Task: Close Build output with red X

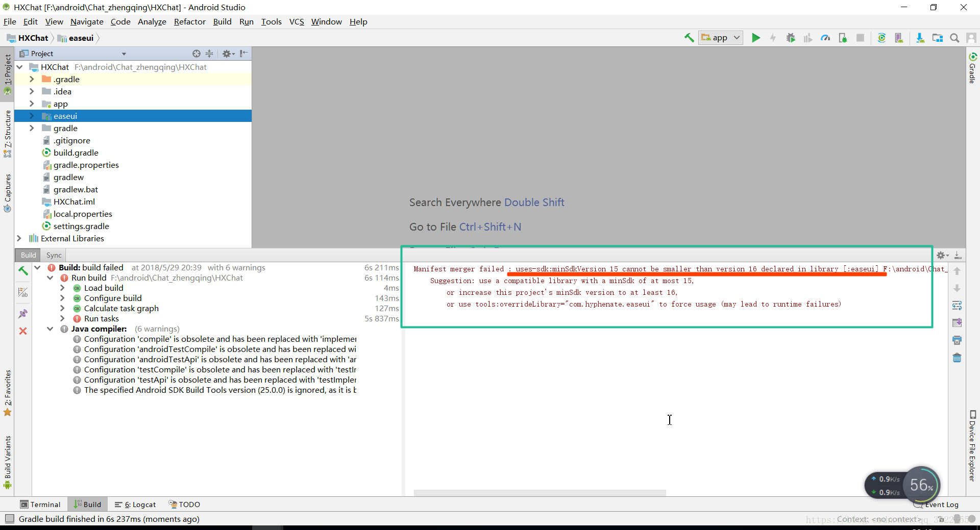Action: tap(23, 331)
